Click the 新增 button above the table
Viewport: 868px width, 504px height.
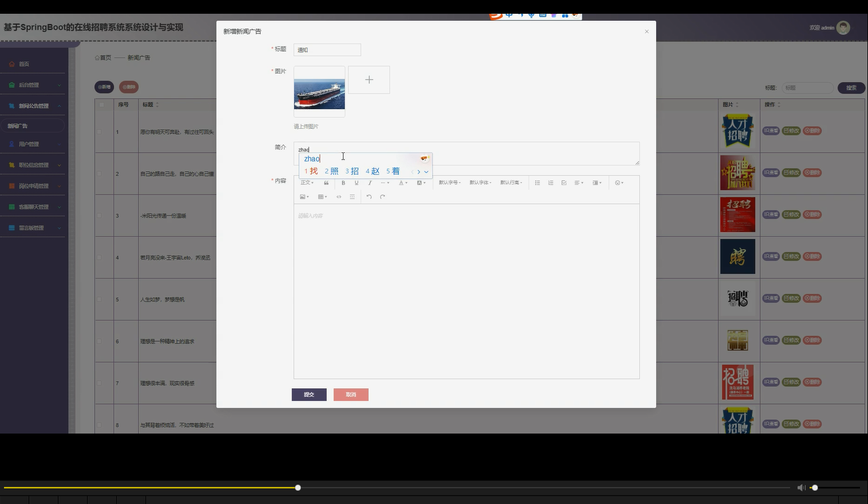click(104, 87)
